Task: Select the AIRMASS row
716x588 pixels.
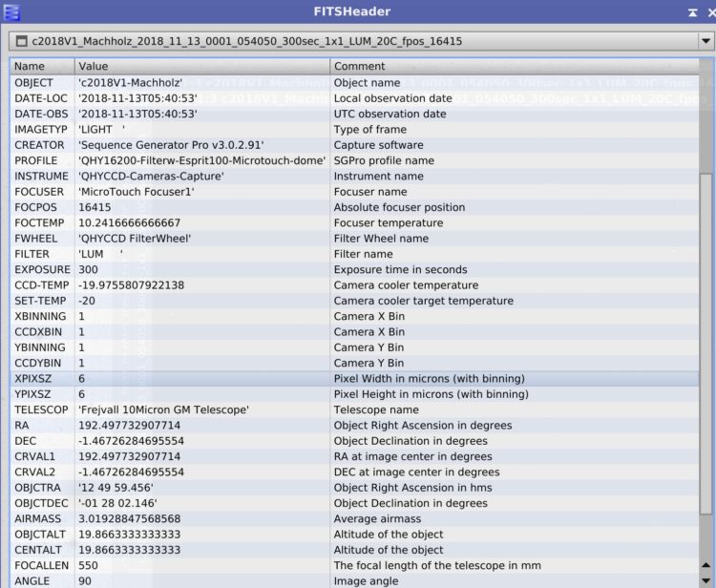Action: coord(354,518)
